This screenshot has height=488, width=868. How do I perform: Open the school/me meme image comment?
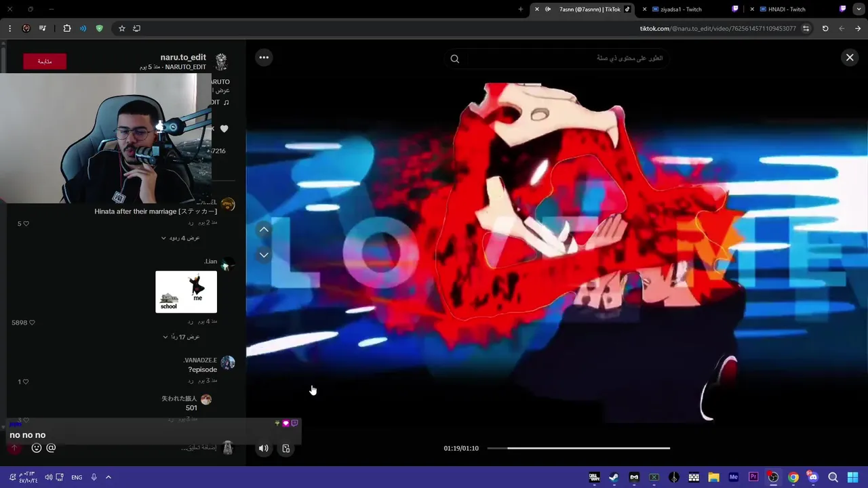[186, 292]
